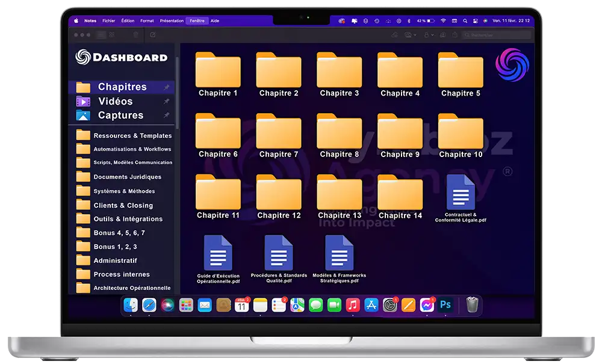Viewport: 602px width, 364px height.
Task: Open Guide d'Exécution Opérationnelle.pdf file
Action: (x=219, y=253)
